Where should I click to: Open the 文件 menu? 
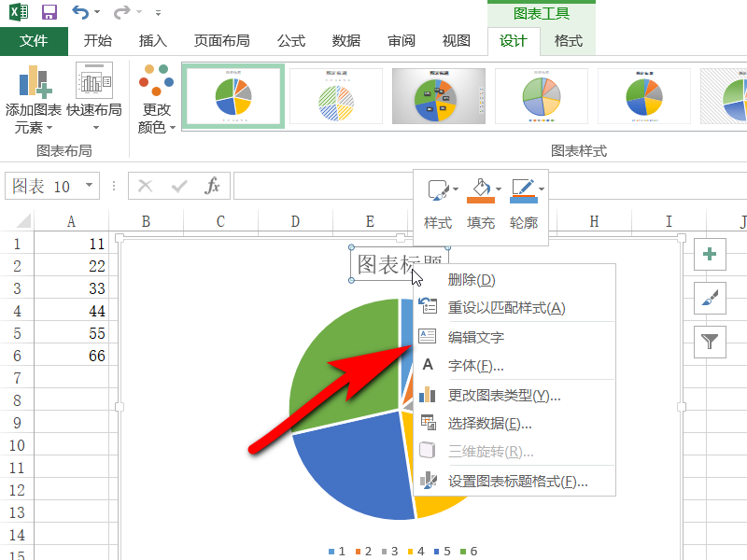(x=34, y=41)
